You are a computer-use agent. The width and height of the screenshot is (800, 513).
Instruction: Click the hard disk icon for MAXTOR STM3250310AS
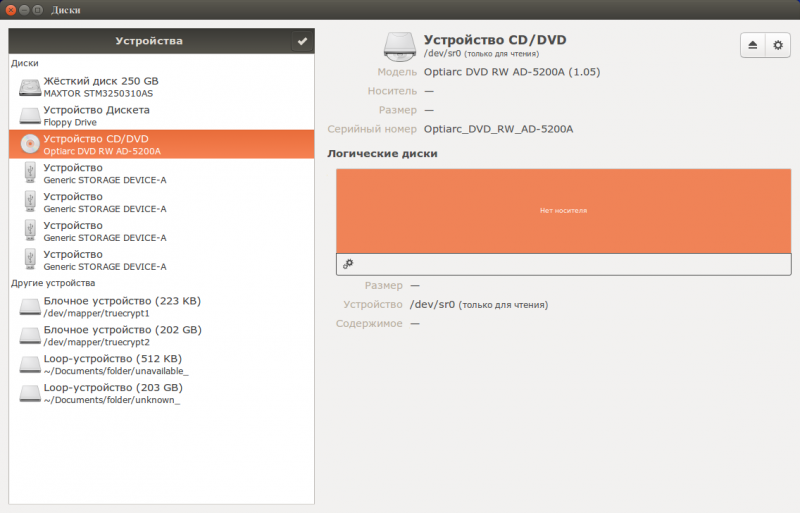coord(30,87)
